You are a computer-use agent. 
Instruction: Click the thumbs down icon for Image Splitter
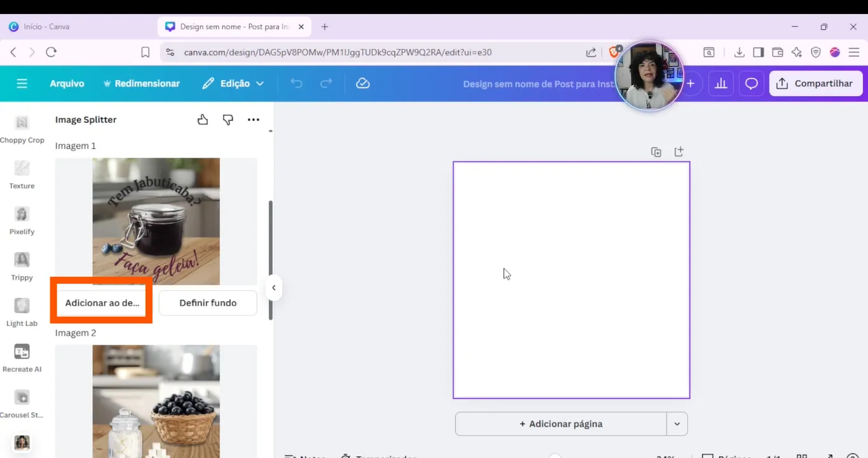point(228,120)
